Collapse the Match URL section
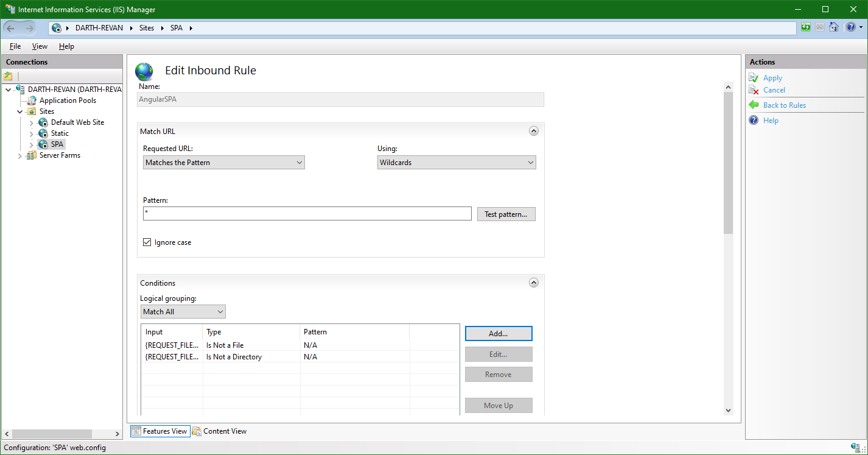 coord(534,130)
